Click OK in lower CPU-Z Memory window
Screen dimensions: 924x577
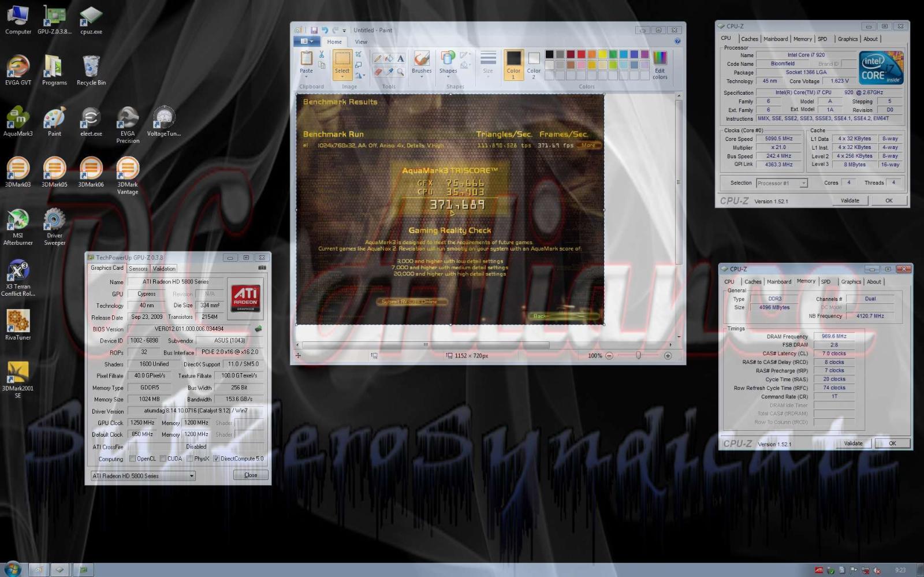coord(892,444)
